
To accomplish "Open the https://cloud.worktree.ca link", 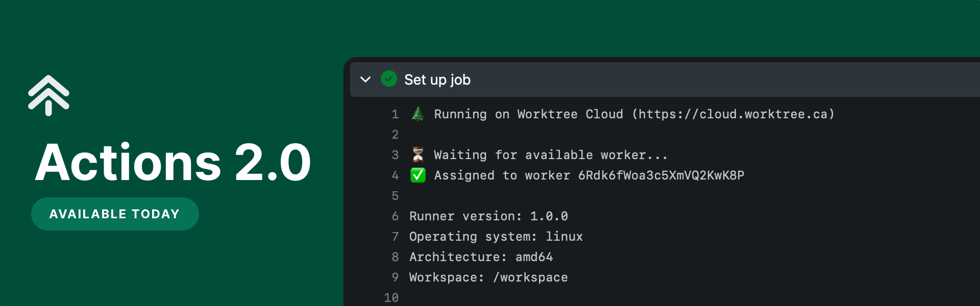I will click(733, 114).
